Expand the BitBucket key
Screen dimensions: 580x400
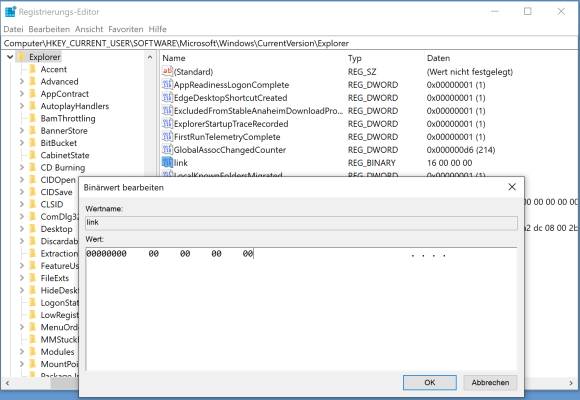[21, 143]
